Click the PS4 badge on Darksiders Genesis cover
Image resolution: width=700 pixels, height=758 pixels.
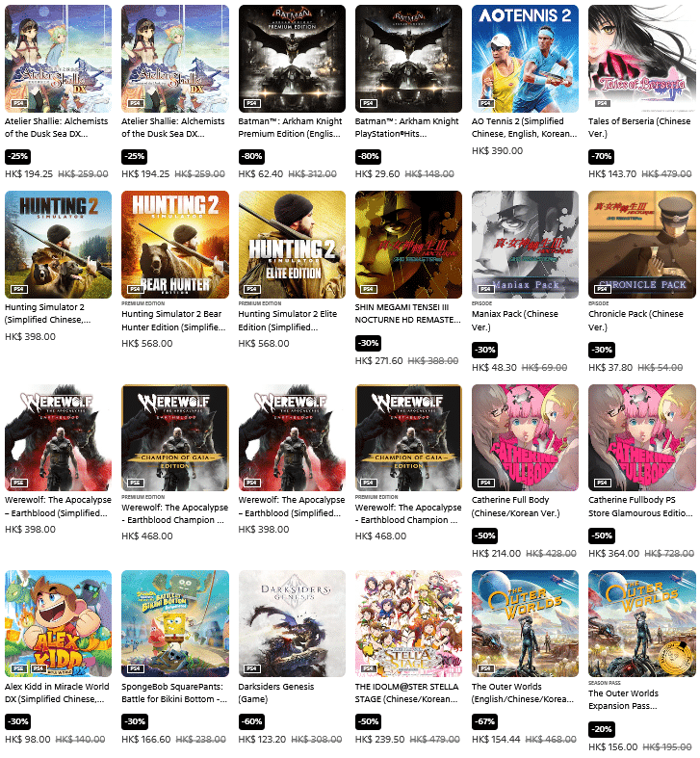[252, 668]
